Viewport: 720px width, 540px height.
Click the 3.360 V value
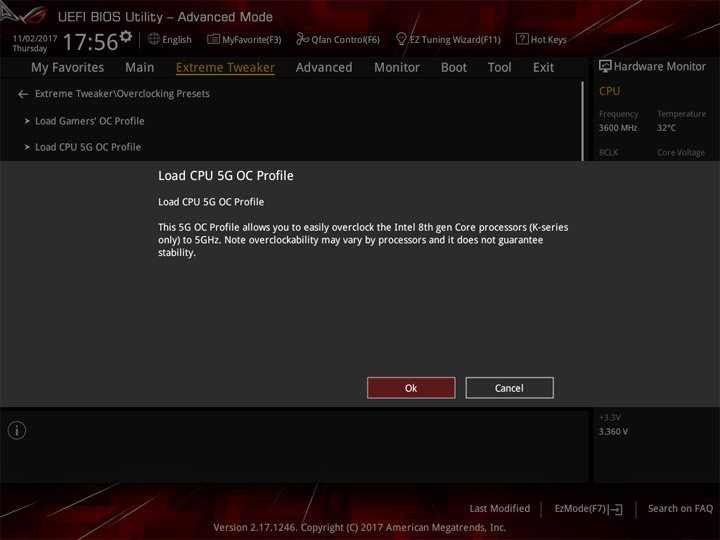(613, 432)
